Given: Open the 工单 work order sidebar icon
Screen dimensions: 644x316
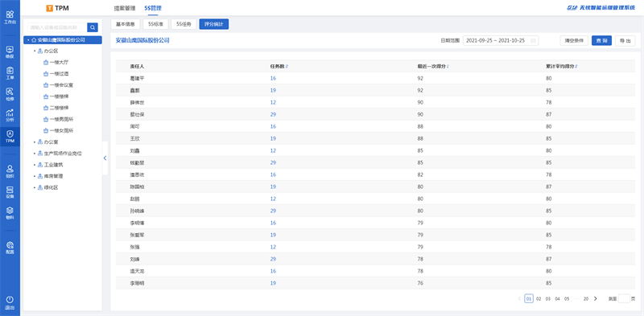Looking at the screenshot, I should pyautogui.click(x=10, y=73).
